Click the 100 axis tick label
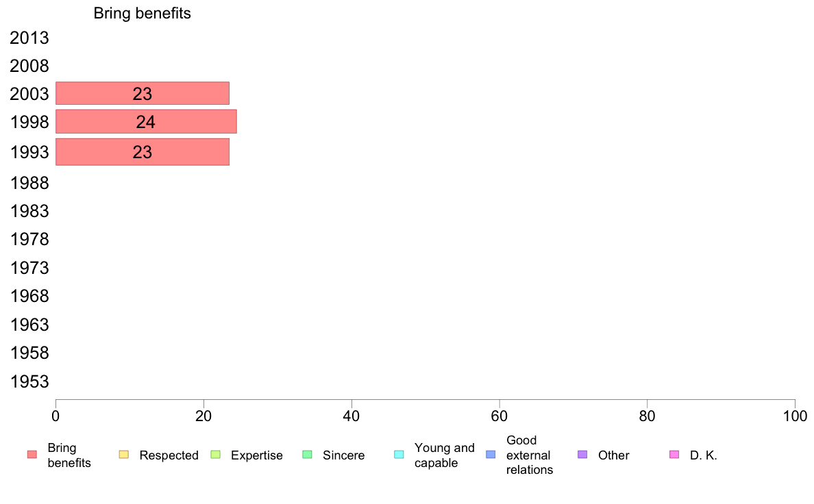Image resolution: width=814 pixels, height=504 pixels. [x=795, y=416]
